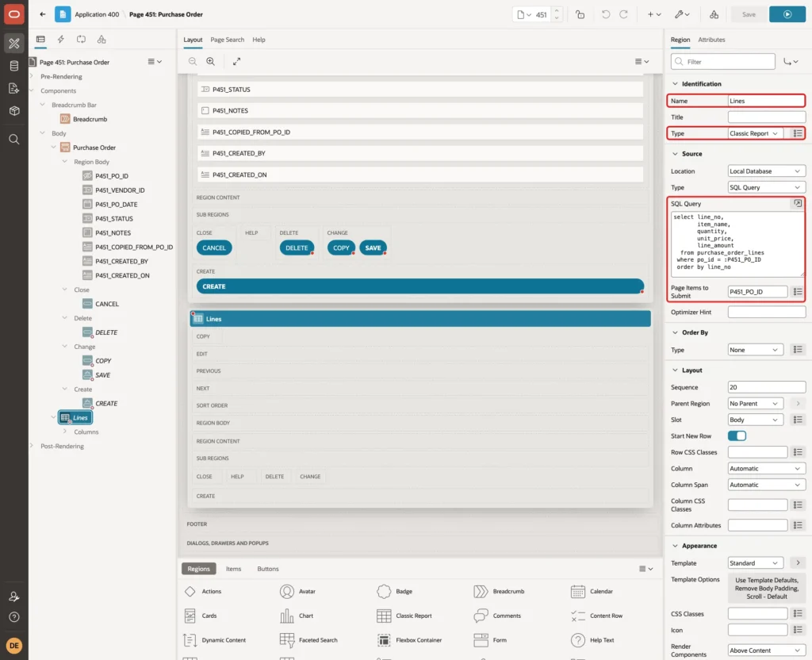Click Template Options Use Template Defaults button
Screen dimensions: 812x660
(x=767, y=589)
